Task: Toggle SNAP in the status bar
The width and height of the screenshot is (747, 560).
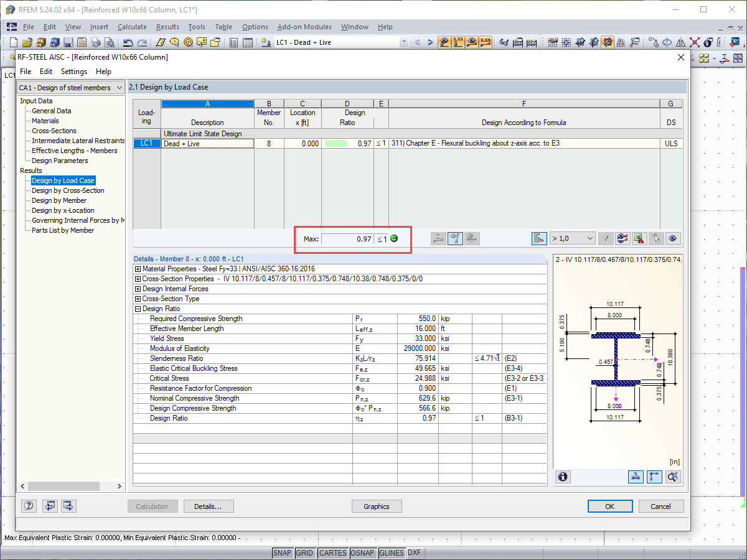Action: (282, 553)
